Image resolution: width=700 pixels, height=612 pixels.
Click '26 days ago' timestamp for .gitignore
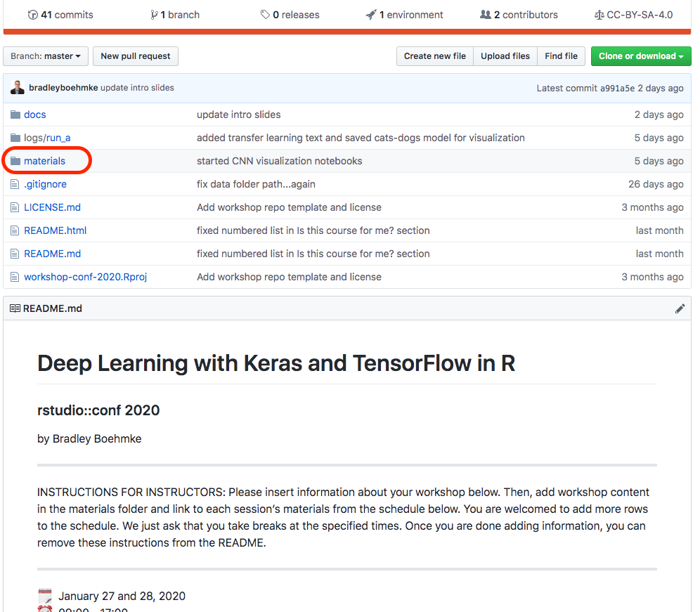(656, 184)
